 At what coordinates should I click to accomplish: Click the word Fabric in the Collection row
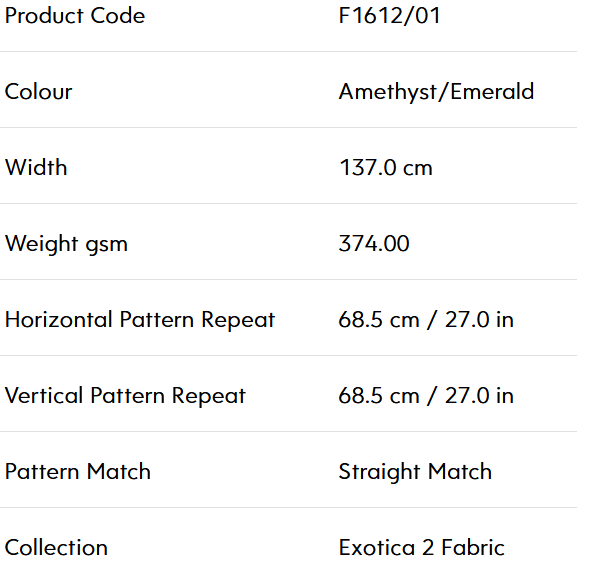click(x=473, y=548)
